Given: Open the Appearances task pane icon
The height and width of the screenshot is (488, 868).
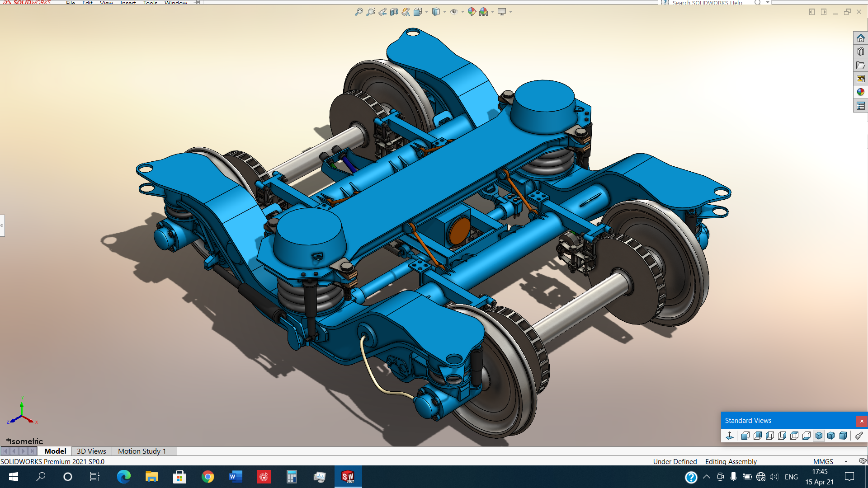Looking at the screenshot, I should 860,92.
